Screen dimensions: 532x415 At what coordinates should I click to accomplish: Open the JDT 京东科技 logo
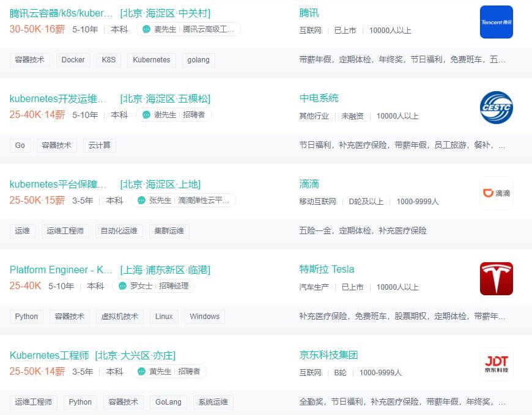tap(497, 364)
